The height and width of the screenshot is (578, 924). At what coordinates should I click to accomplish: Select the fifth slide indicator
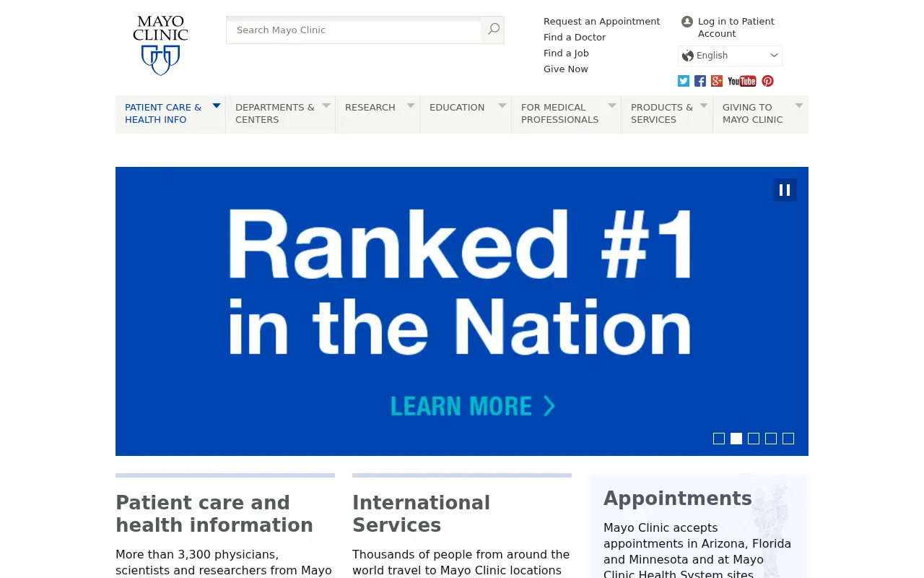[788, 439]
